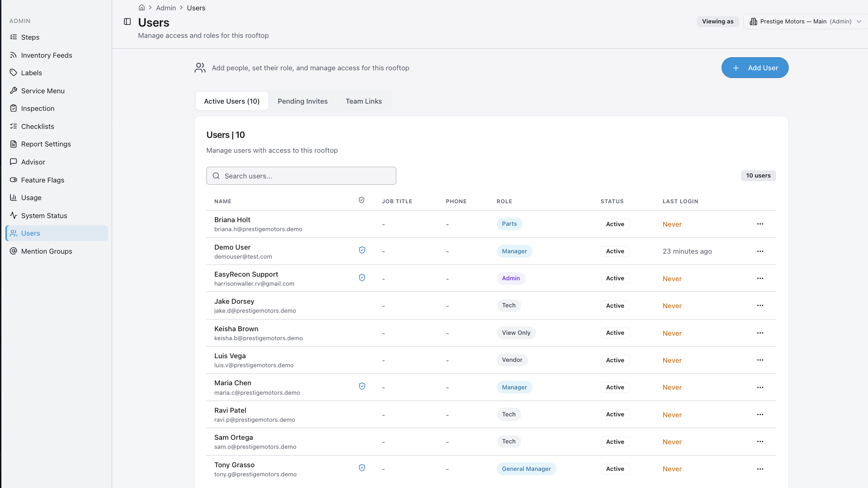868x488 pixels.
Task: Open actions menu for Keisha Brown
Action: [760, 333]
